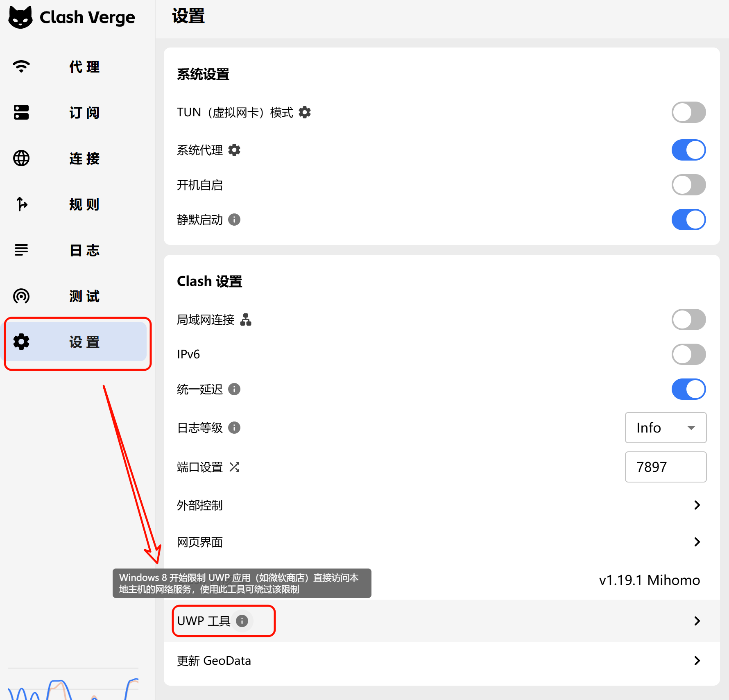This screenshot has height=700, width=729.
Task: Open the Info log level dropdown
Action: tap(666, 428)
